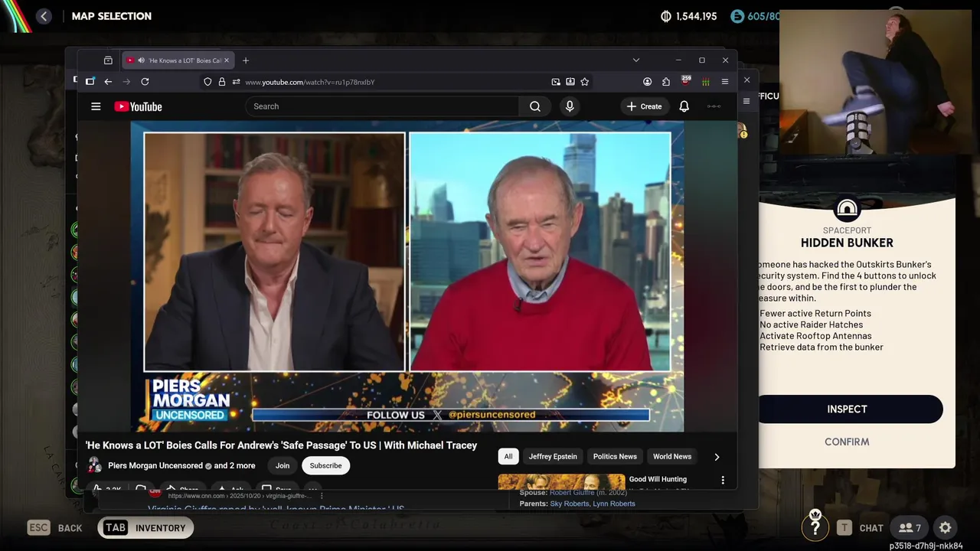
Task: Select the All filter chip
Action: tap(508, 456)
